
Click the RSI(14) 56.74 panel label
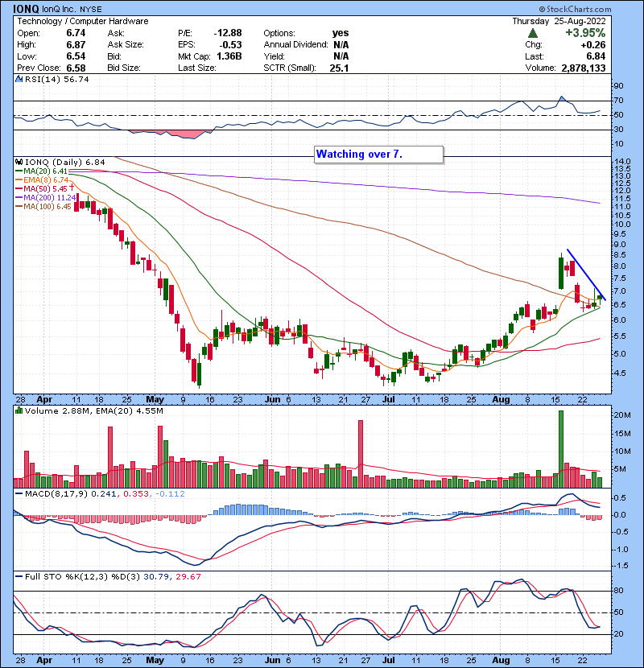click(56, 79)
